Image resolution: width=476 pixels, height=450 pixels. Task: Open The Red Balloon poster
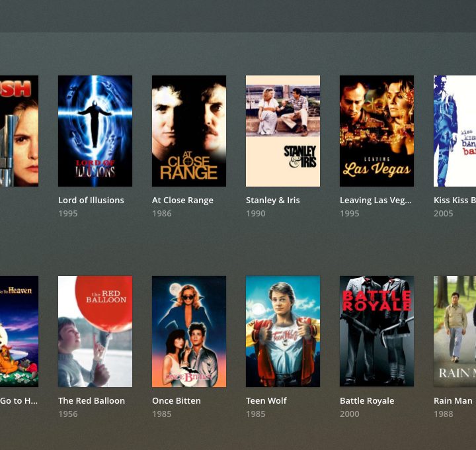pos(95,332)
